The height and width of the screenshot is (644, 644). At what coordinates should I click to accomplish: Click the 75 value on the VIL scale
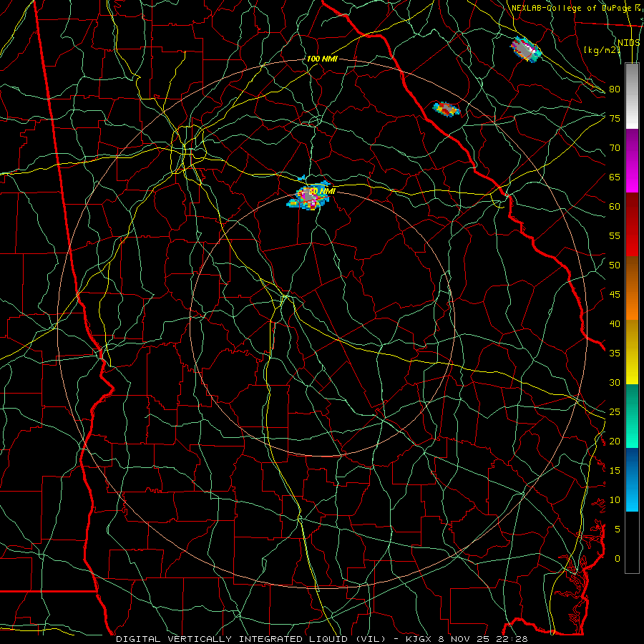tap(615, 118)
